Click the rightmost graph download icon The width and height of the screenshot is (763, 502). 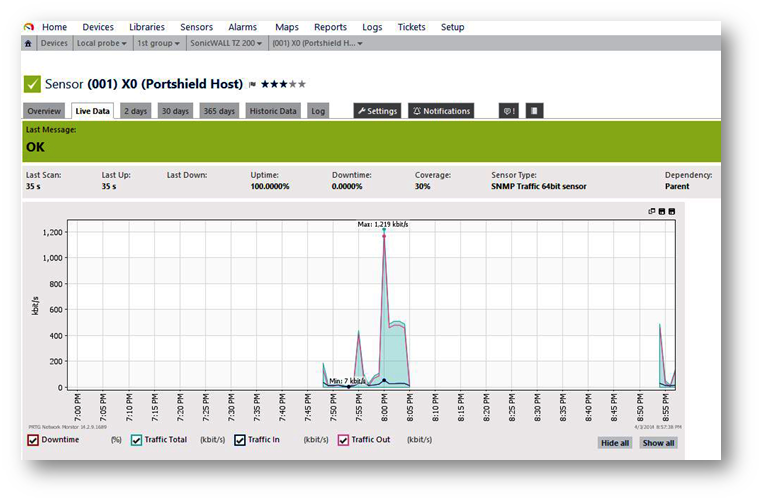(672, 211)
